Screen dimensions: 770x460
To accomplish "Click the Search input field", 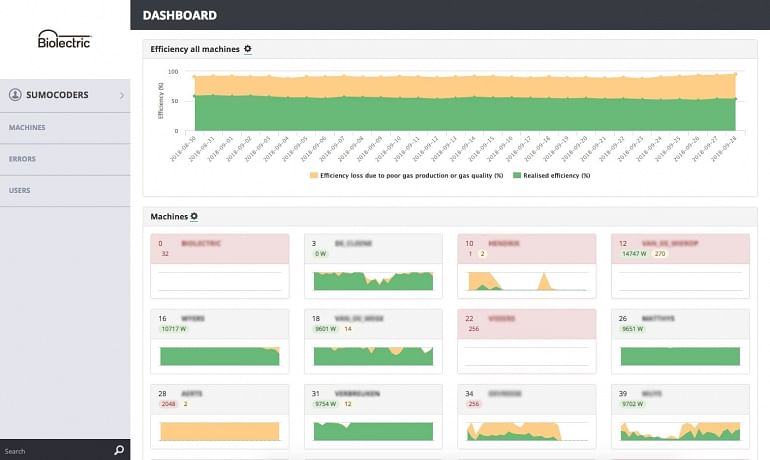I will click(55, 451).
